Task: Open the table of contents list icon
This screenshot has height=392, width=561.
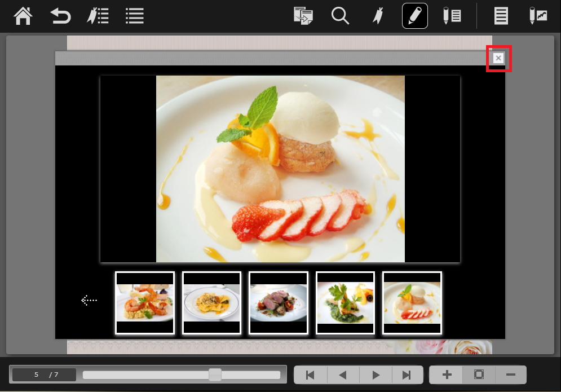Action: coord(134,16)
